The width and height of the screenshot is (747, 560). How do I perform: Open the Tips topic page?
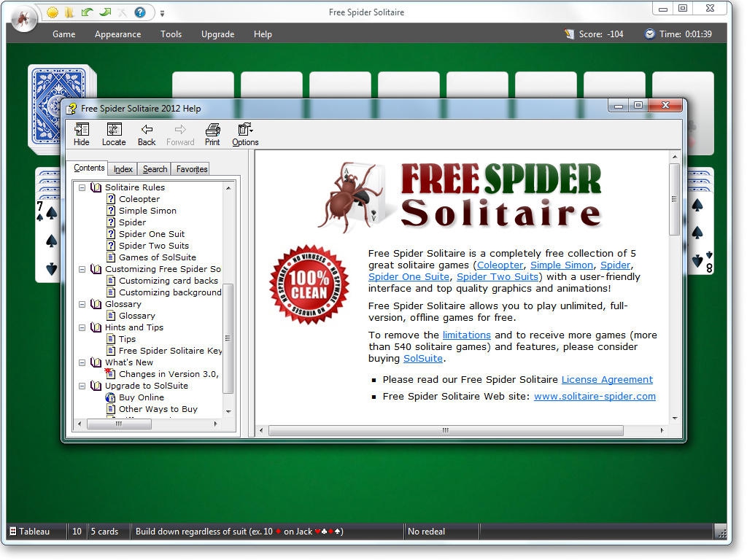(127, 339)
